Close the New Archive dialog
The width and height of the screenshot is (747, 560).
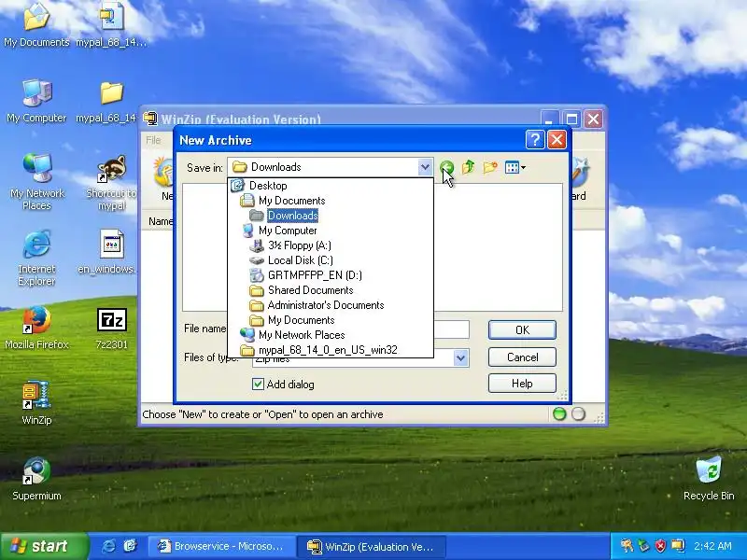tap(557, 140)
